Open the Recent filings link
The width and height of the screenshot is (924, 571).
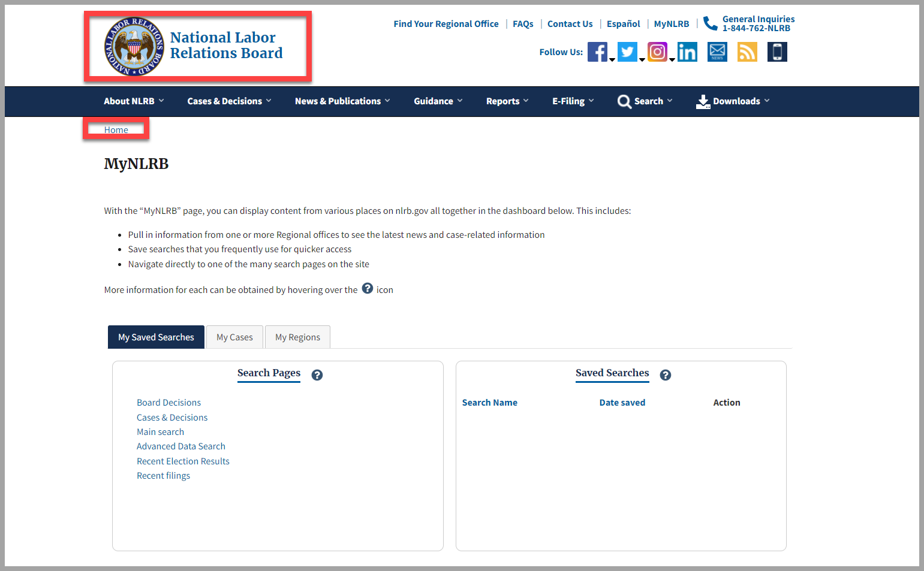[x=163, y=476]
